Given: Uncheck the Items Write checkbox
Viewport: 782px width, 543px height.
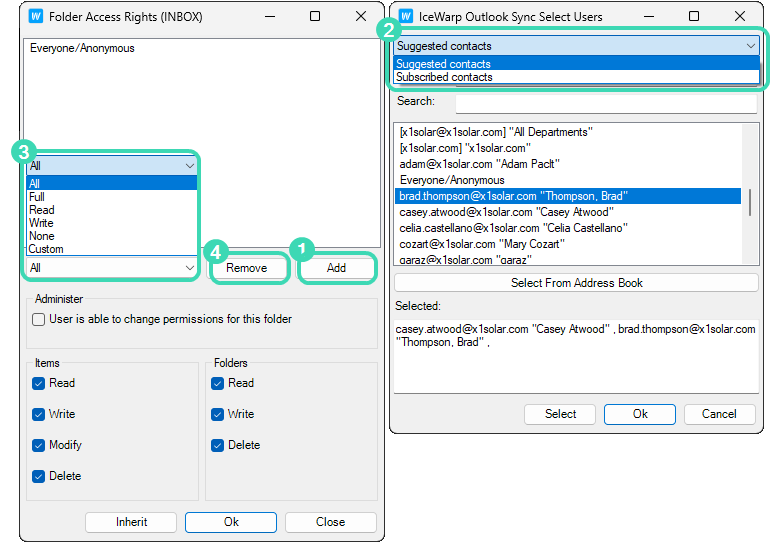Looking at the screenshot, I should point(38,414).
